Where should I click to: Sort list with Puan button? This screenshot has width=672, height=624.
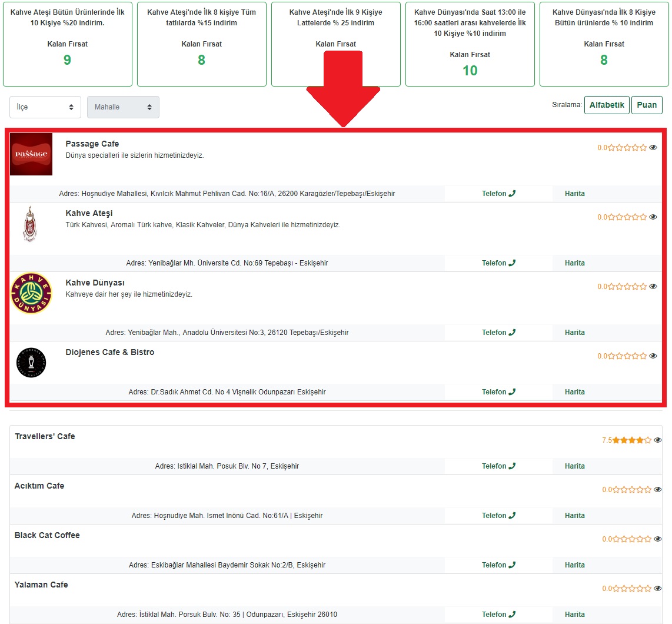click(647, 105)
